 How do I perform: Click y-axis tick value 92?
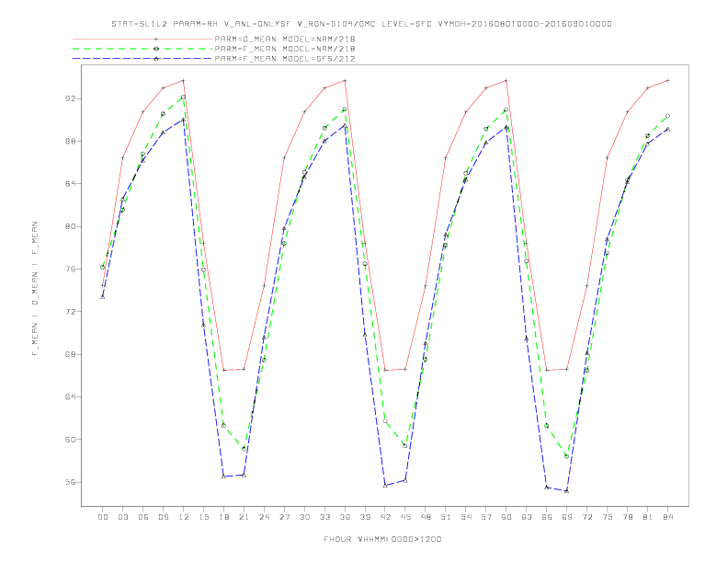coord(70,98)
